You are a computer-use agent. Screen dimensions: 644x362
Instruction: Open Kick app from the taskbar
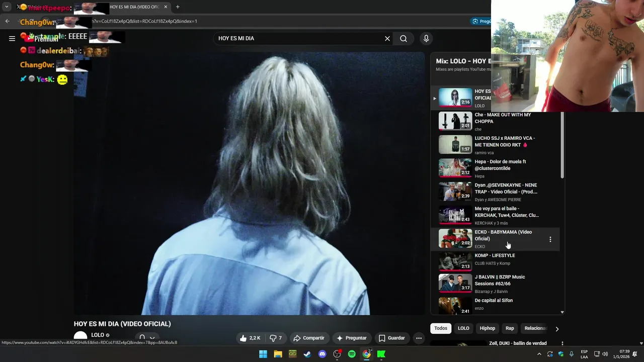pos(381,354)
